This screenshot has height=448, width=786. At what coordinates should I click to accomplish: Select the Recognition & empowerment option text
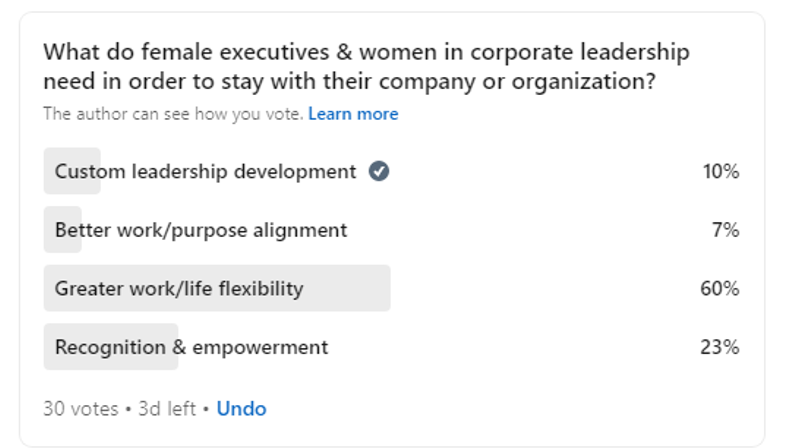tap(191, 347)
